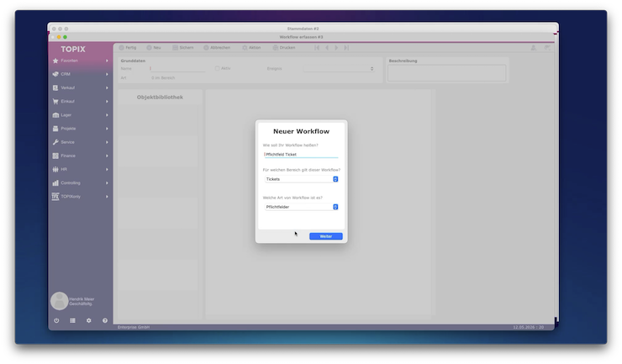Expand the Einkauf submenu arrow
Screen dimensions: 622x364
coord(107,102)
